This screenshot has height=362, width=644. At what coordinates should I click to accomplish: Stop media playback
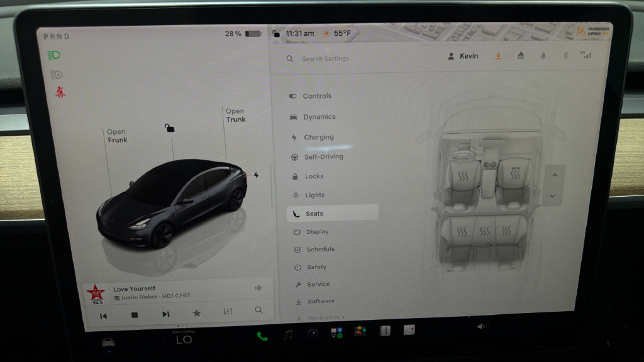tap(135, 315)
